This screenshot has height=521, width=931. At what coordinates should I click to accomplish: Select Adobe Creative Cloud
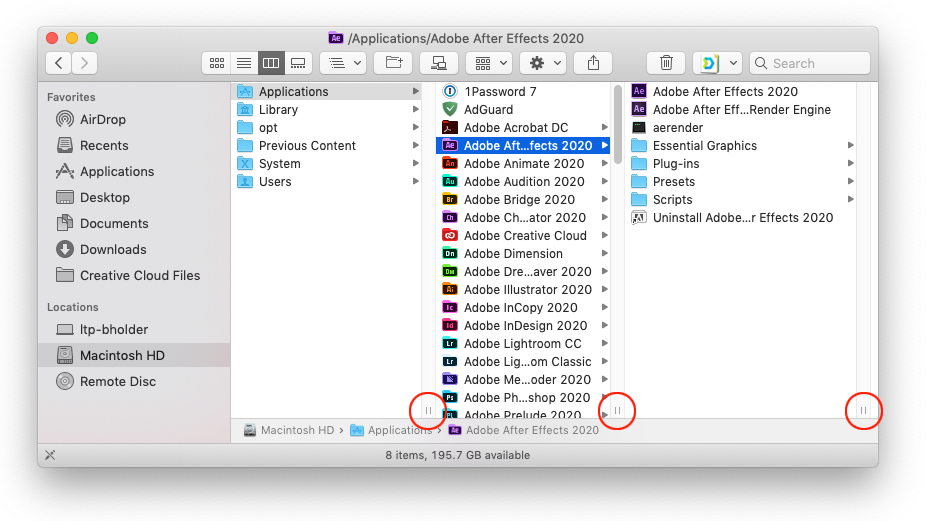point(523,236)
